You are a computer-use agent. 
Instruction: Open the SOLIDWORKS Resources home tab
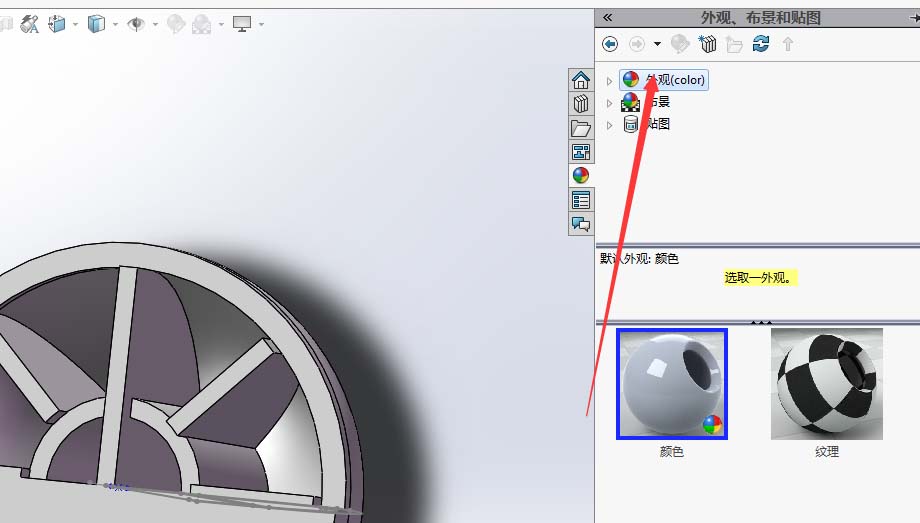pyautogui.click(x=581, y=80)
